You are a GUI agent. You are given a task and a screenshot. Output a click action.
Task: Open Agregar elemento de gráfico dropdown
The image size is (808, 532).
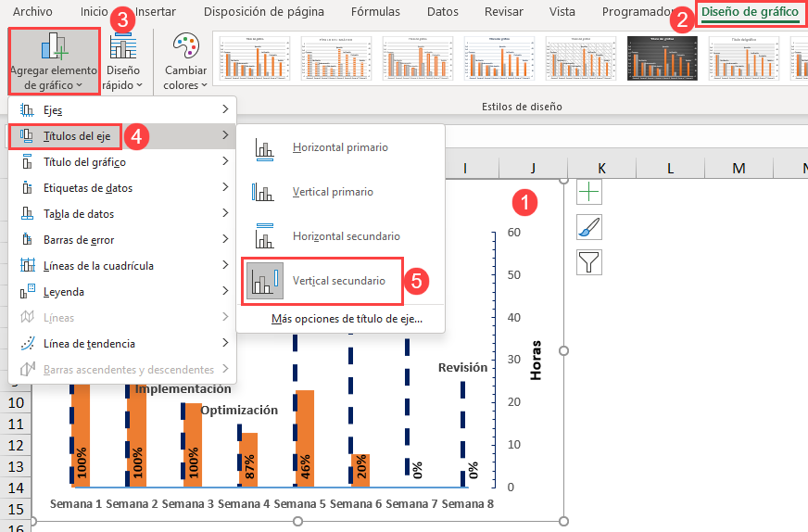54,61
